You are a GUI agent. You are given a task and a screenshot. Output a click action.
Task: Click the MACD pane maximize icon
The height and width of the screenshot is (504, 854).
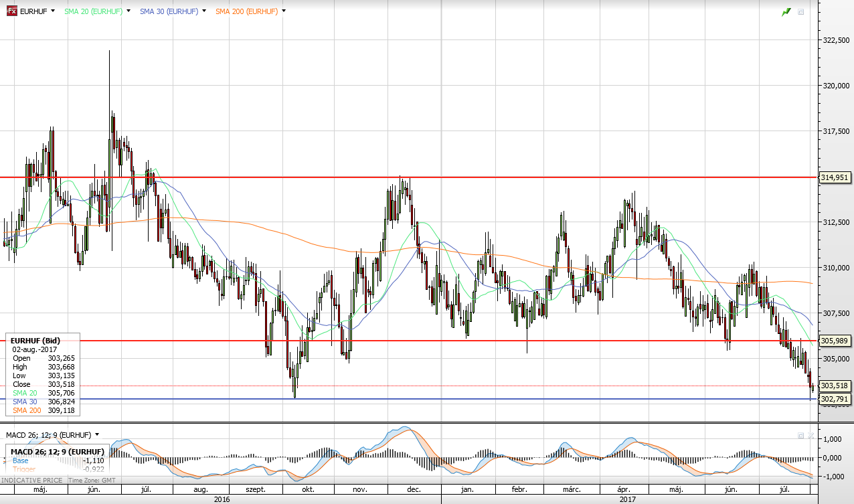coord(800,436)
